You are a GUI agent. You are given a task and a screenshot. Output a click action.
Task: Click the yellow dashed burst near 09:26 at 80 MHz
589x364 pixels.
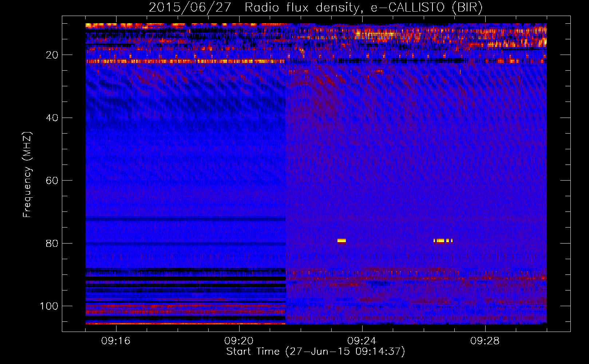[443, 241]
